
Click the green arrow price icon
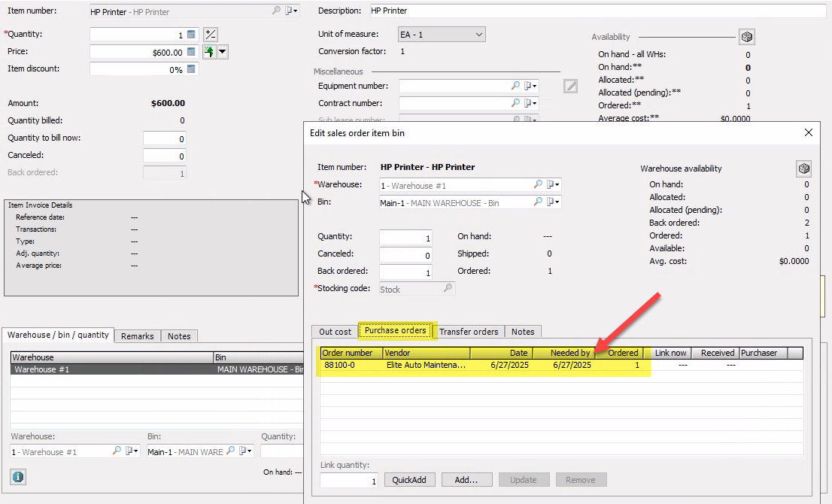210,52
